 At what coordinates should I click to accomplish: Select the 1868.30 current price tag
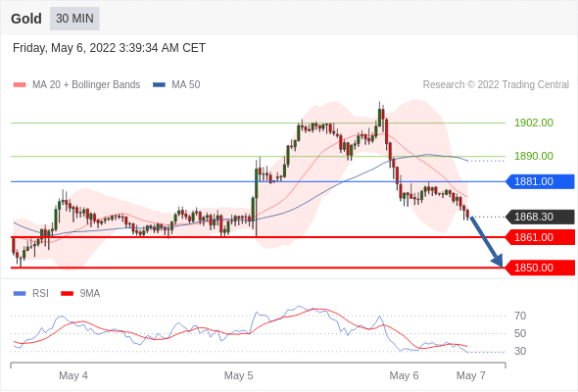(x=541, y=217)
